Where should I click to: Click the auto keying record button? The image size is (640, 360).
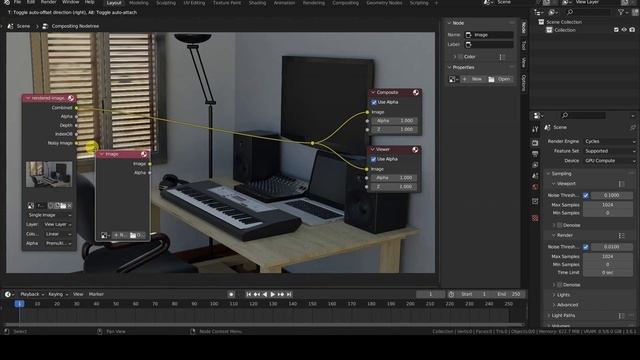[231, 294]
